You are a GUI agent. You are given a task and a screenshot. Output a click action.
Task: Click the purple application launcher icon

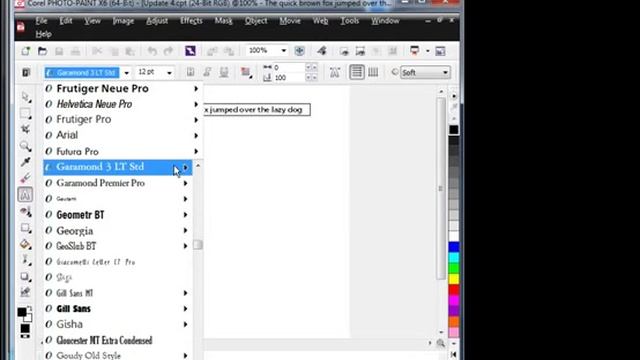pos(190,51)
